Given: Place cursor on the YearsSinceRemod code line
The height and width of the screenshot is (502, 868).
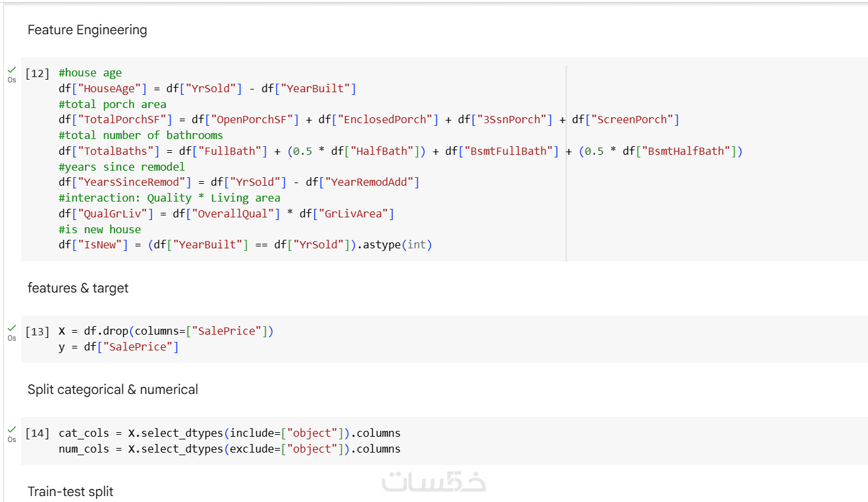Looking at the screenshot, I should coord(239,182).
